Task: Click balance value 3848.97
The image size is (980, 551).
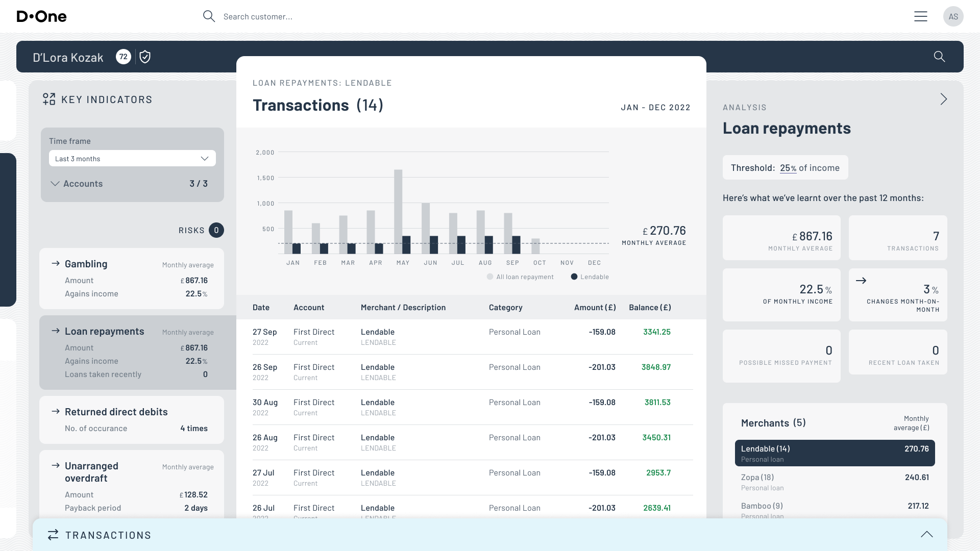Action: [656, 367]
